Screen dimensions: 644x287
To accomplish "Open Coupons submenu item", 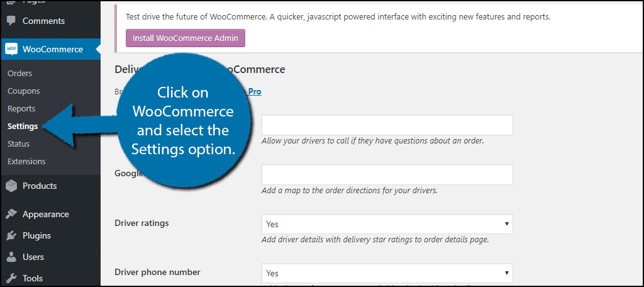I will point(23,91).
